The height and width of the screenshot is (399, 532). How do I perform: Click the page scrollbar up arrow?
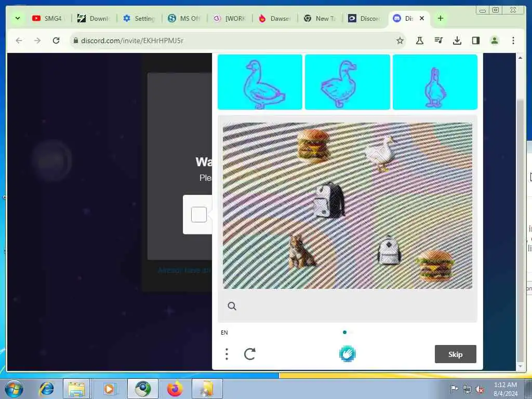tap(520, 58)
